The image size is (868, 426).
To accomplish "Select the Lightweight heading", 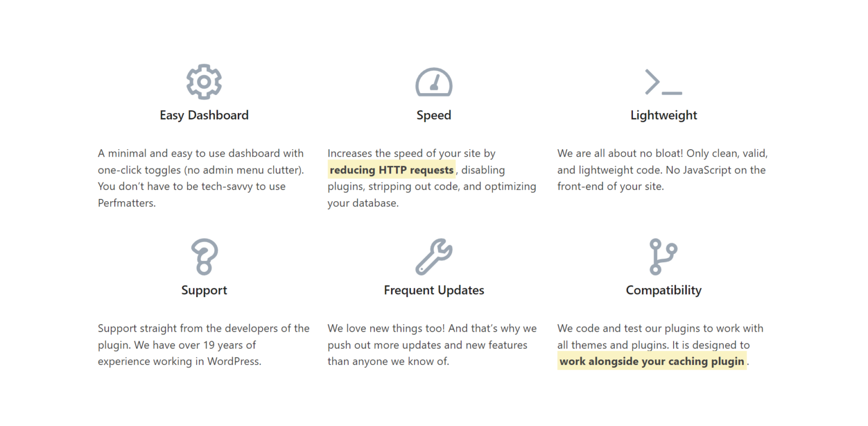I will point(663,116).
